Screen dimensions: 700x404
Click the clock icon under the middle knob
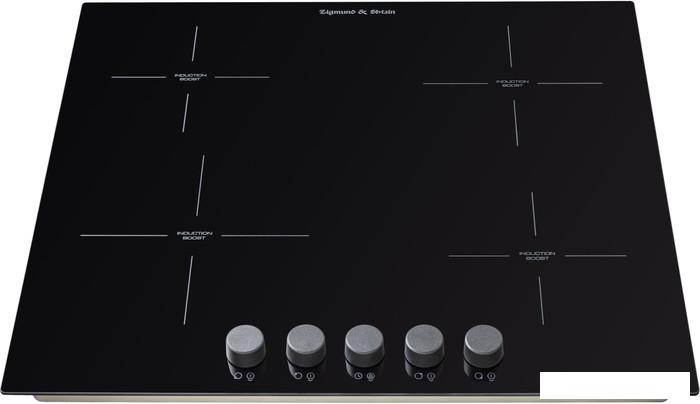[x=357, y=378]
